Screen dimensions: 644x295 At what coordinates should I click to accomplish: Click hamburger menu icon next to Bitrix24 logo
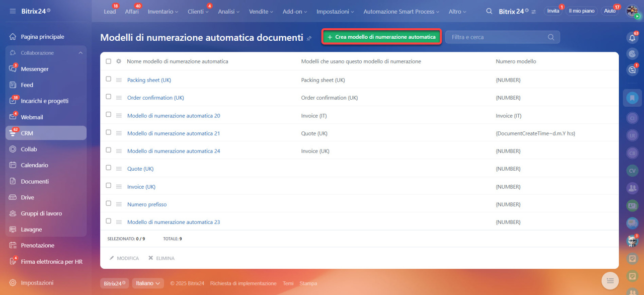pyautogui.click(x=13, y=11)
